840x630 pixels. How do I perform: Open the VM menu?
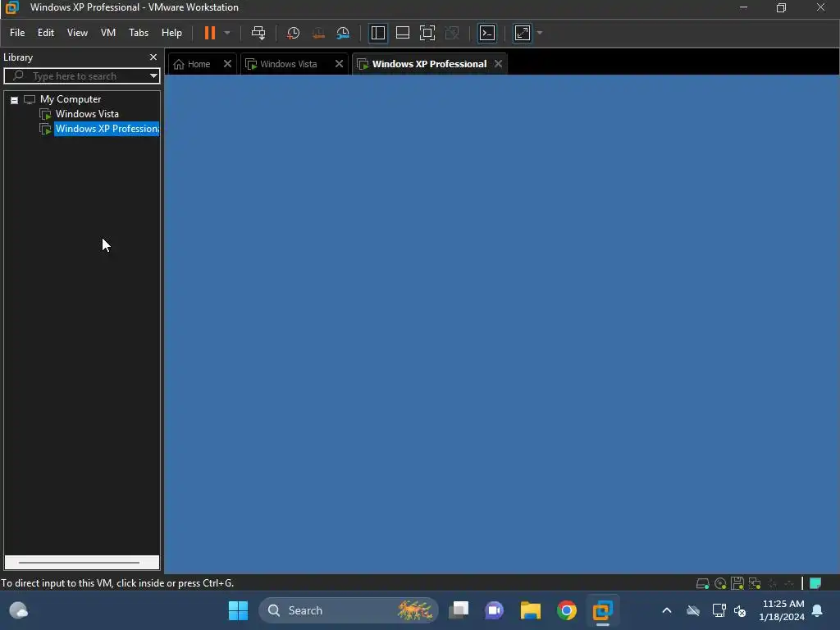108,33
